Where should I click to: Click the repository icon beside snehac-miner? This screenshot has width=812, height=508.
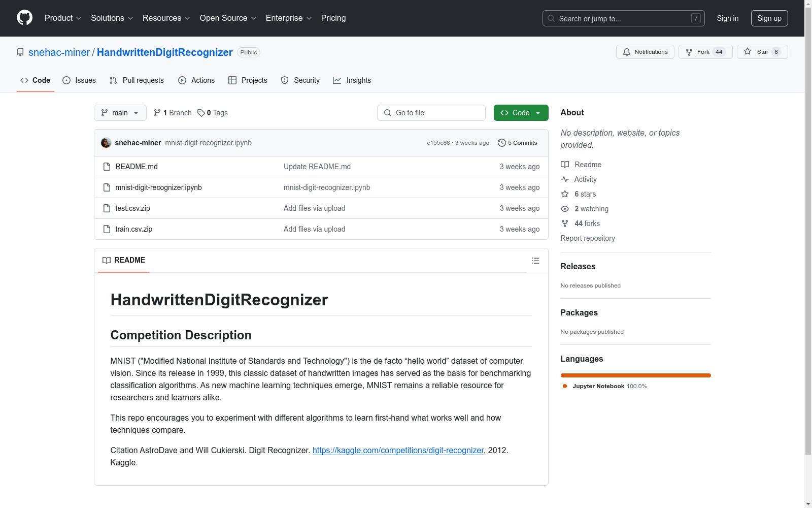click(20, 52)
